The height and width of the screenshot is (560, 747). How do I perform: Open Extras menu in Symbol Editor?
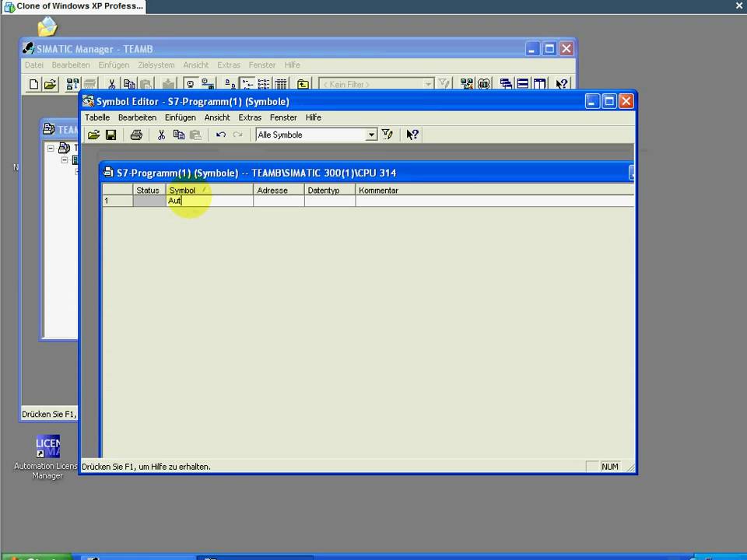250,117
